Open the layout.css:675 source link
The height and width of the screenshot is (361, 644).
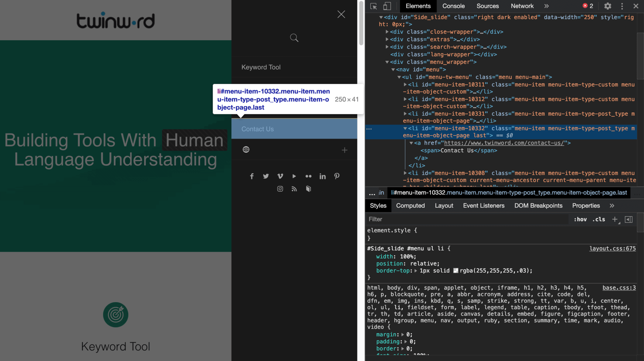[x=613, y=249]
